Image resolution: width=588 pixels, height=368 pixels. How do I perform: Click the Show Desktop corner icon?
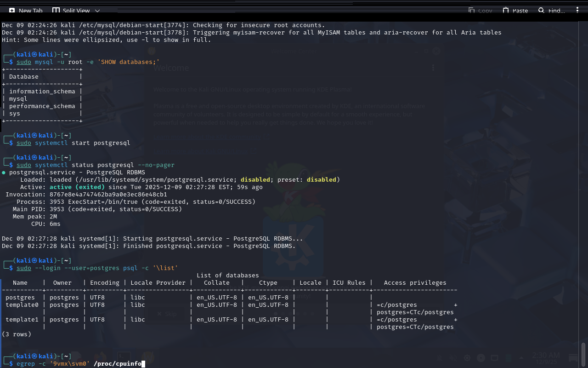pyautogui.click(x=572, y=357)
